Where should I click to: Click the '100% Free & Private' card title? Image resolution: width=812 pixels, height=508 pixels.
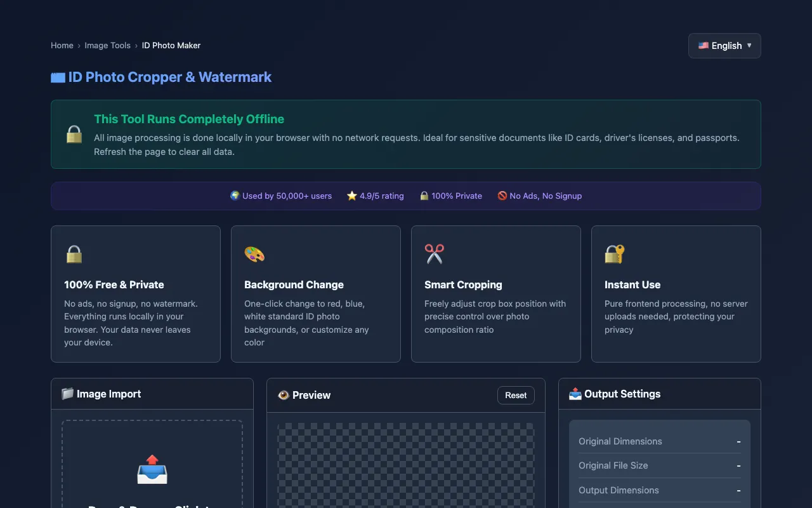coord(114,284)
